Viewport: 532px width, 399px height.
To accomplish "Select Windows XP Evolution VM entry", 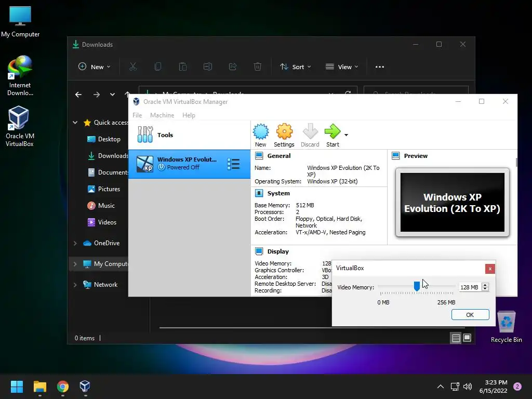I will [189, 164].
